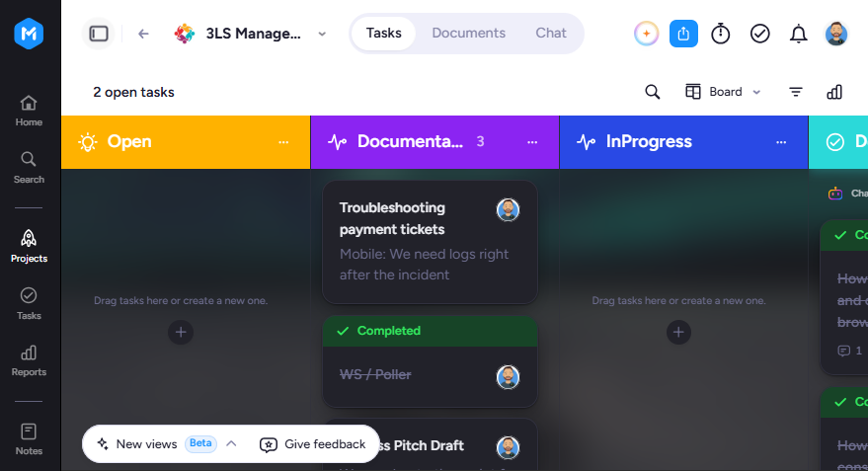Open the AI assistant sparkle icon
Viewport: 868px width, 471px height.
point(646,34)
